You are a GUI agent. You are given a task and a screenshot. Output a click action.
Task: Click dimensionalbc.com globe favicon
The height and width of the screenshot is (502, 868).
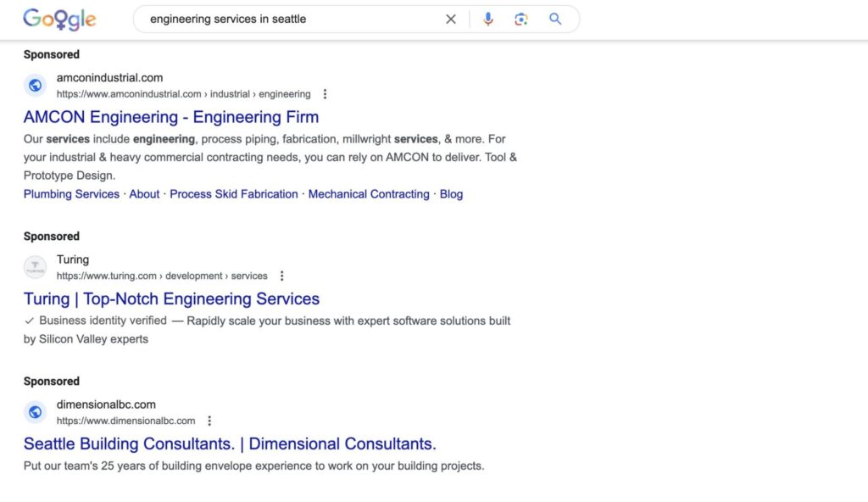(35, 412)
